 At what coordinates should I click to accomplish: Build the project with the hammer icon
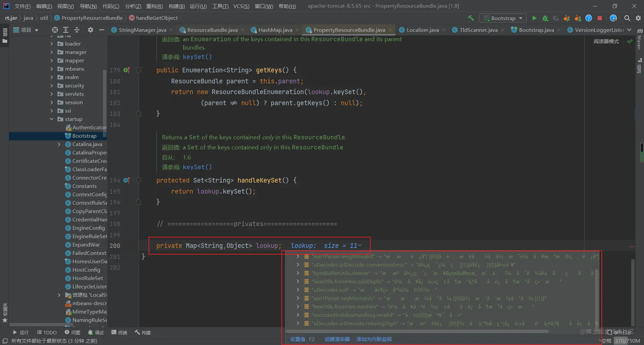pyautogui.click(x=471, y=18)
